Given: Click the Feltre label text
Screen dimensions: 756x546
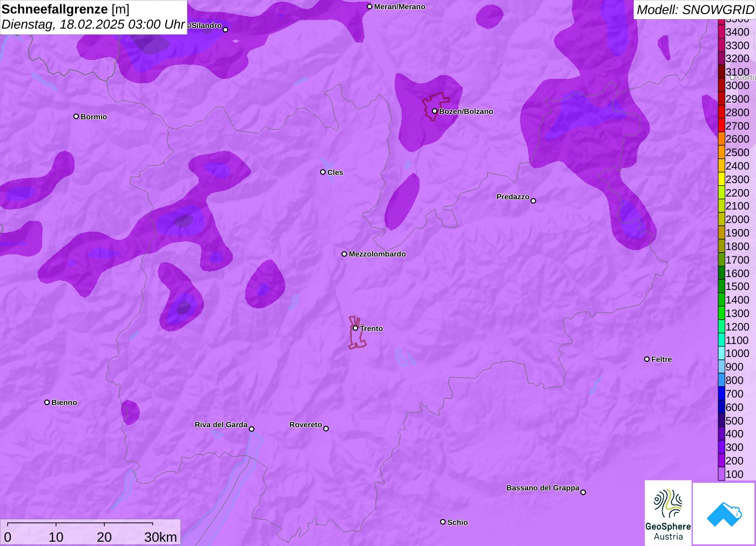Looking at the screenshot, I should 661,359.
